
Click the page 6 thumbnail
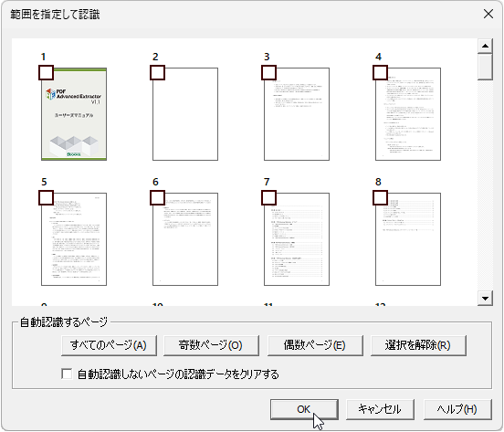pos(185,239)
